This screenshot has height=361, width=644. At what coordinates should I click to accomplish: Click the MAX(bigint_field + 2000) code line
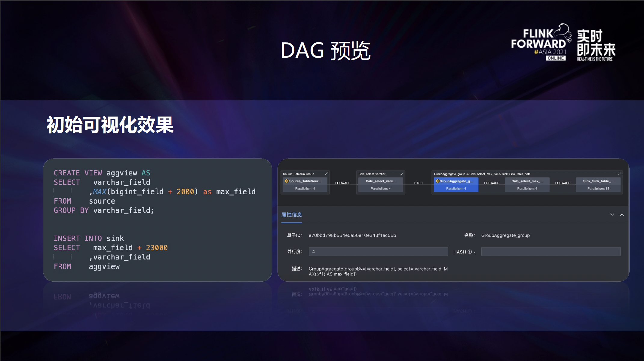(172, 192)
